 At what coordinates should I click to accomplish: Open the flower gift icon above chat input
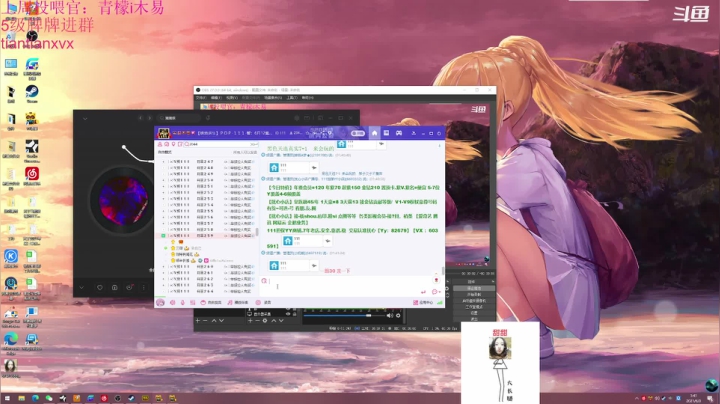click(436, 280)
